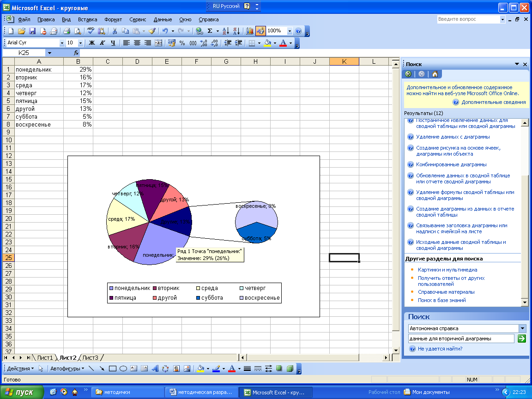Image resolution: width=532 pixels, height=399 pixels.
Task: Run the ABC spell check
Action: pos(91,31)
